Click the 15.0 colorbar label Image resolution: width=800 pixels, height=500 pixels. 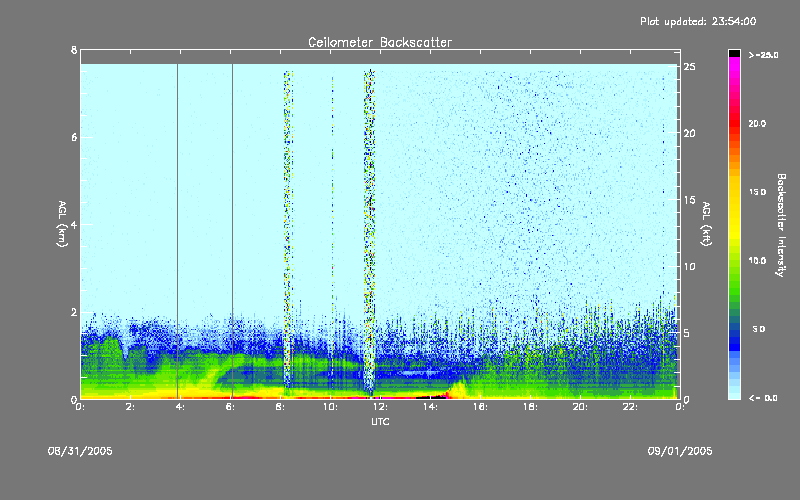coord(757,192)
